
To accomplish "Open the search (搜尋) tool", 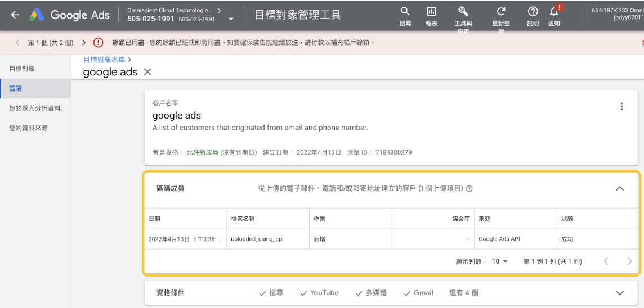I will pos(405,12).
